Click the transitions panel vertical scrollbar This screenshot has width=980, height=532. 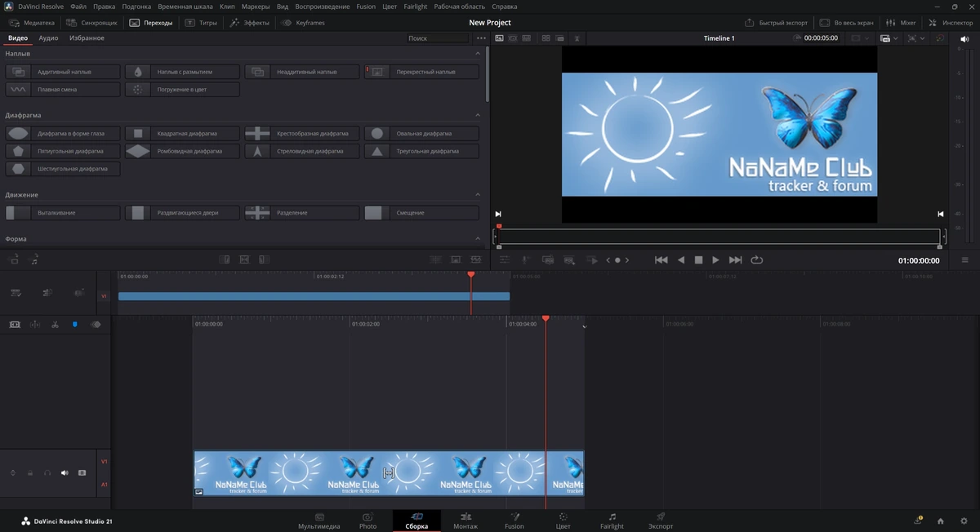(x=487, y=74)
